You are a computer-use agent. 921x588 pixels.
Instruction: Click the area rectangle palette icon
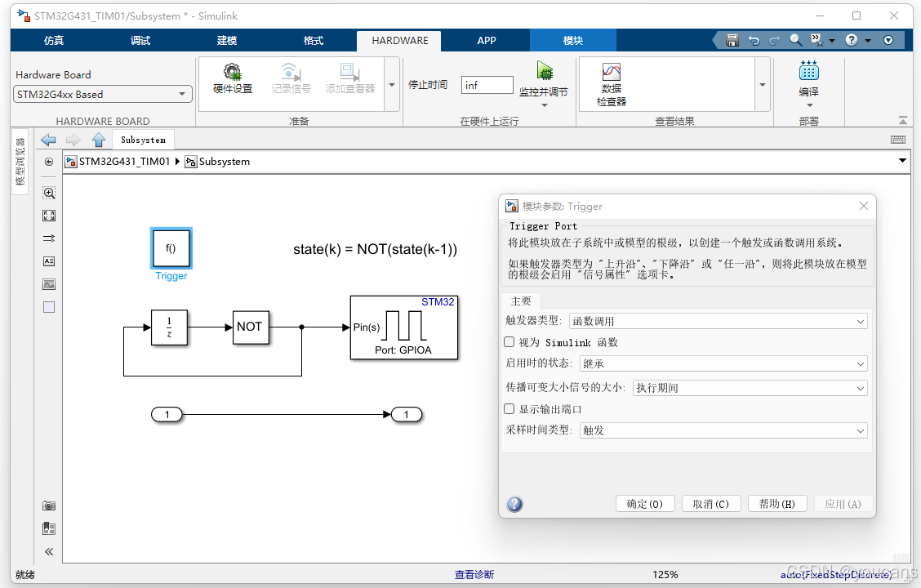click(49, 307)
